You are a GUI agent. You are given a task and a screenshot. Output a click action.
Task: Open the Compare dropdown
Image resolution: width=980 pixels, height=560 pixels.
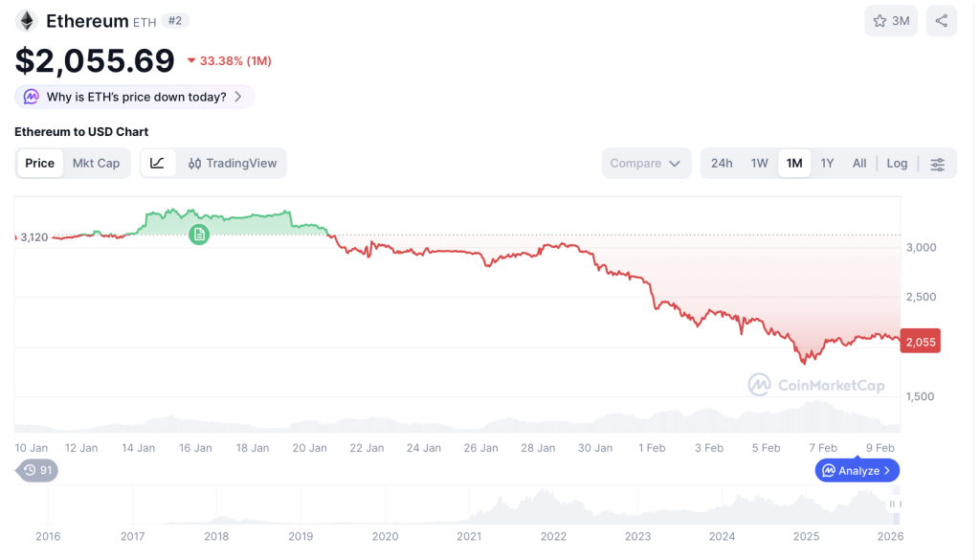(x=646, y=163)
